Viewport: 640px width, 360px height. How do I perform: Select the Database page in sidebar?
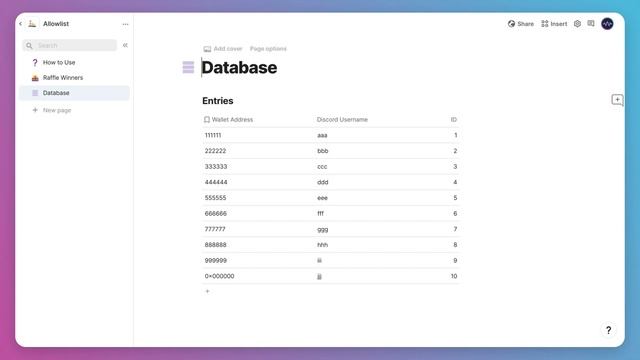(x=74, y=93)
